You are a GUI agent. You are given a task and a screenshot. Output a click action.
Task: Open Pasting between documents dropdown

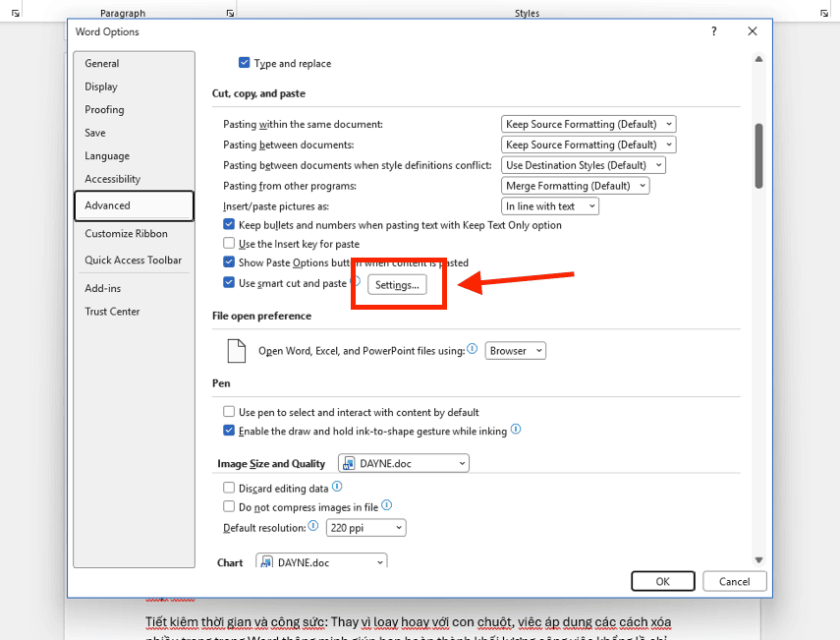588,145
